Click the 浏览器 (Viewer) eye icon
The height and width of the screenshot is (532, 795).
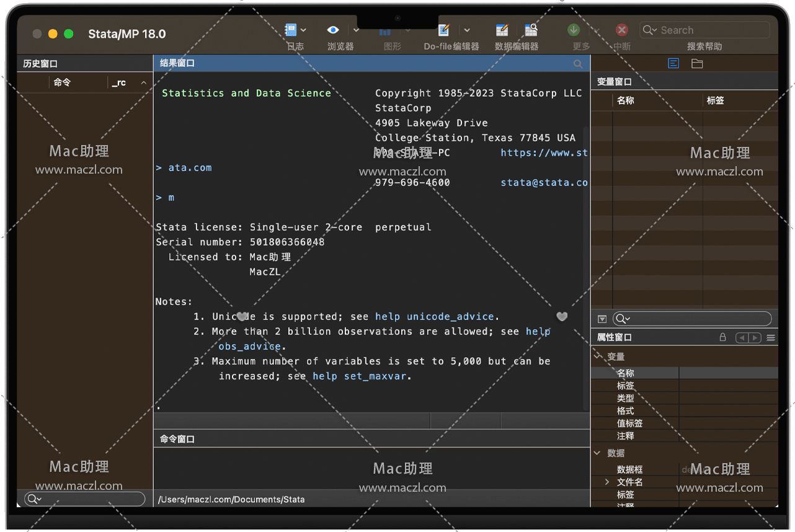coord(333,30)
